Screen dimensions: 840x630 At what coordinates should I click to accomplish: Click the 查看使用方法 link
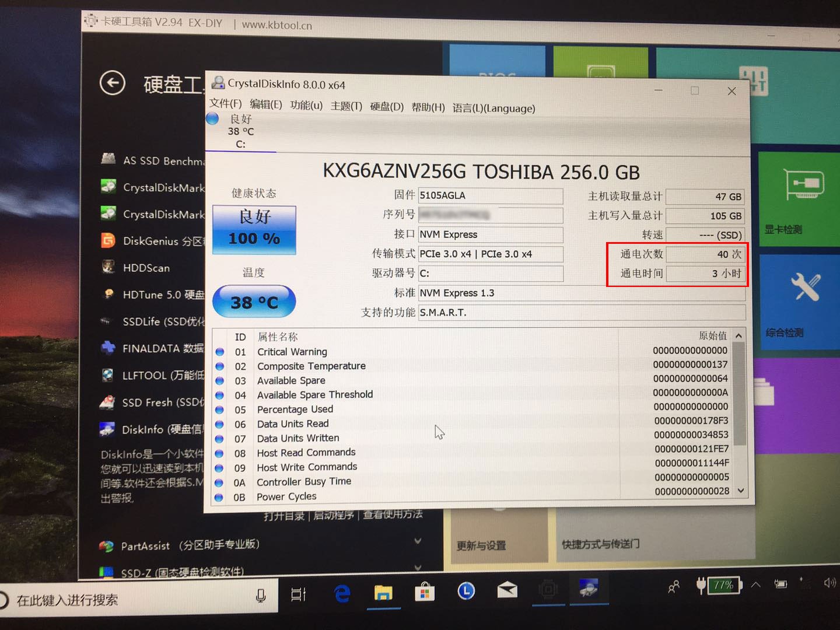(393, 514)
